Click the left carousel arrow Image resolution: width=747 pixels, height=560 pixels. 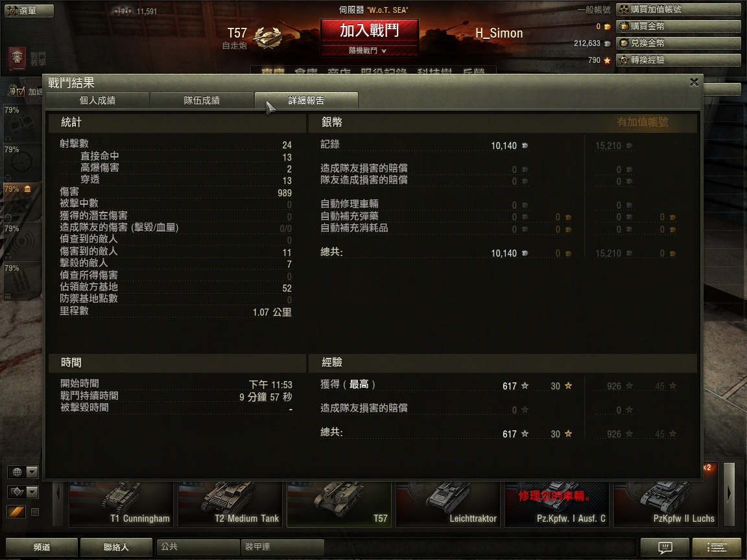pos(58,504)
